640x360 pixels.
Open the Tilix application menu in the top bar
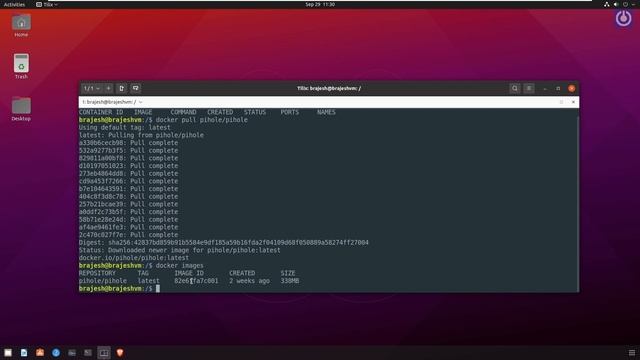(x=47, y=4)
